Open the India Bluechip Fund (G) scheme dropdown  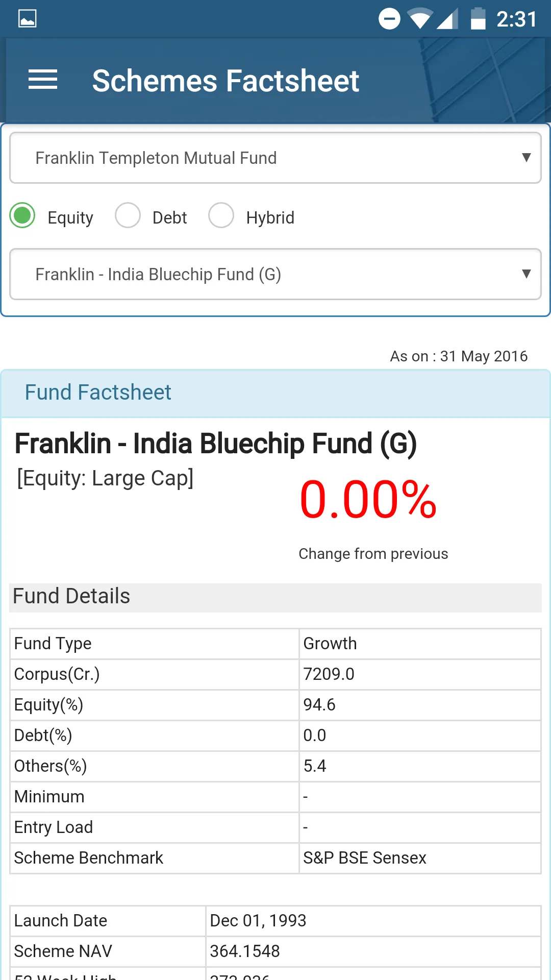click(275, 274)
